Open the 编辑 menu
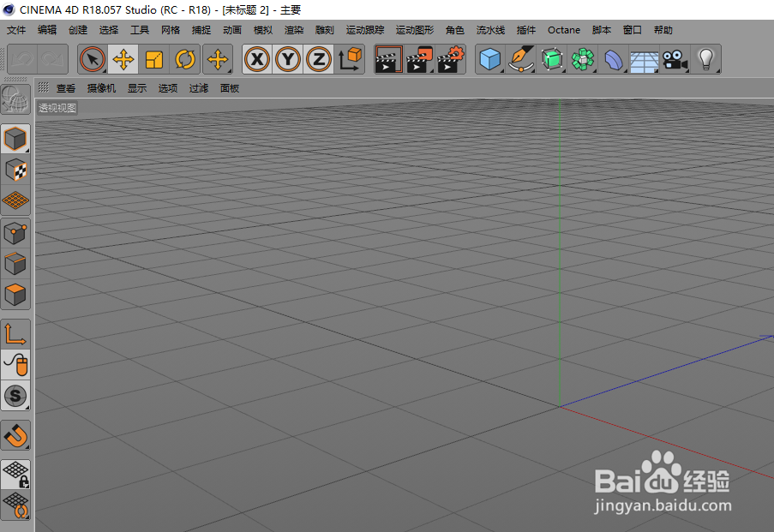This screenshot has width=774, height=532. (x=47, y=30)
